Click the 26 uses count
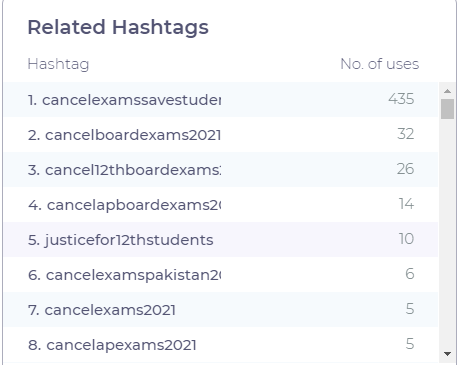The height and width of the screenshot is (365, 458). 405,169
